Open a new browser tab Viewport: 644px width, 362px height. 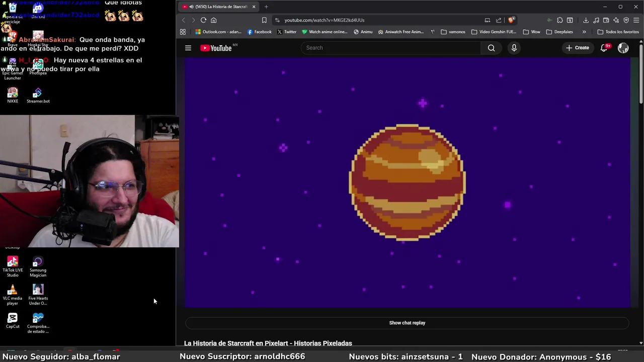click(266, 7)
